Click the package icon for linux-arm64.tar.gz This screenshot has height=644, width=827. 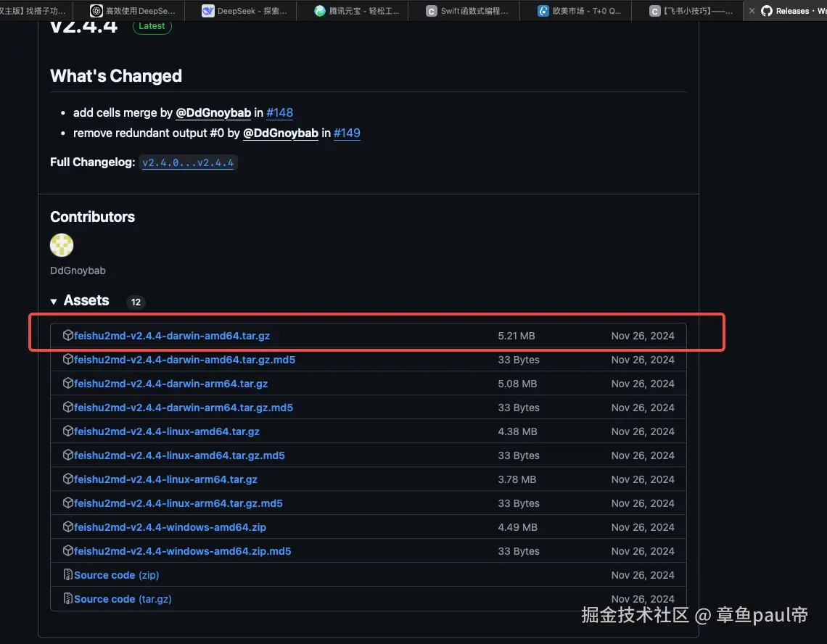tap(67, 479)
